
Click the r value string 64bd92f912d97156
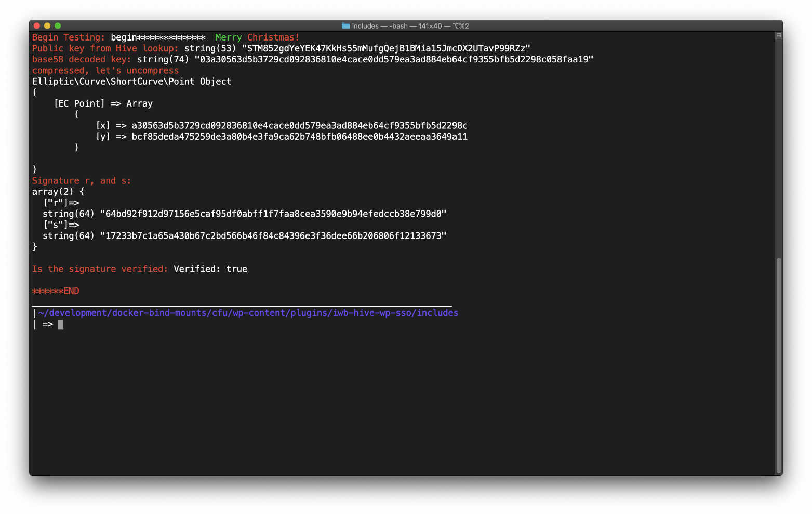pyautogui.click(x=273, y=214)
